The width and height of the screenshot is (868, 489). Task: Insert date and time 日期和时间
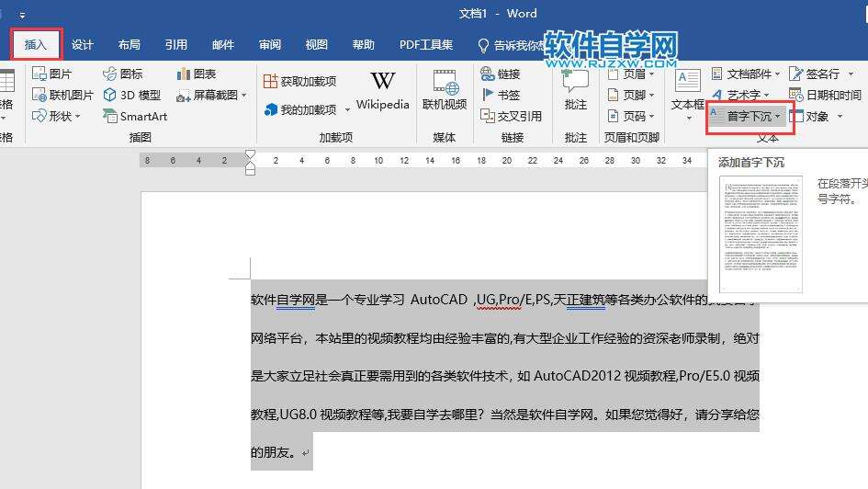pyautogui.click(x=825, y=95)
